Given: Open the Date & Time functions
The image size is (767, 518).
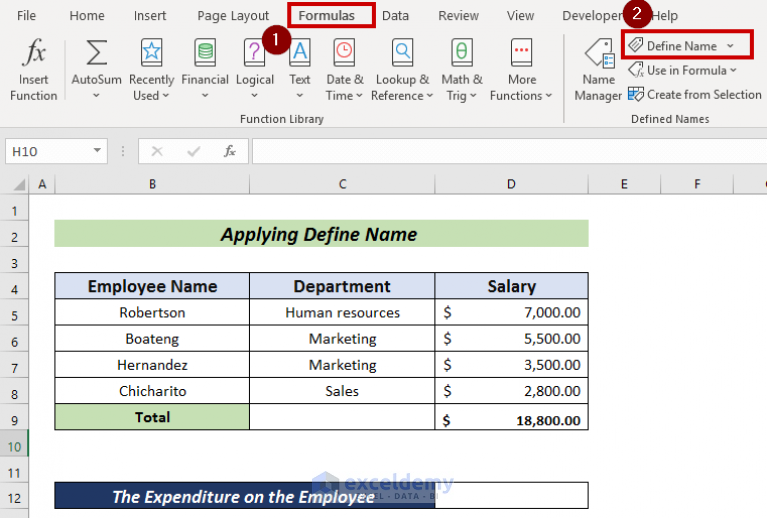Looking at the screenshot, I should tap(344, 69).
